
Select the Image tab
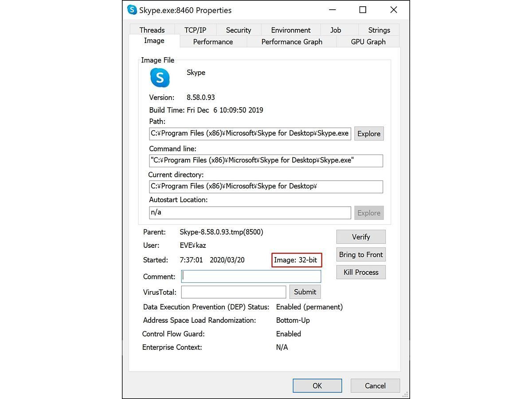(x=154, y=41)
